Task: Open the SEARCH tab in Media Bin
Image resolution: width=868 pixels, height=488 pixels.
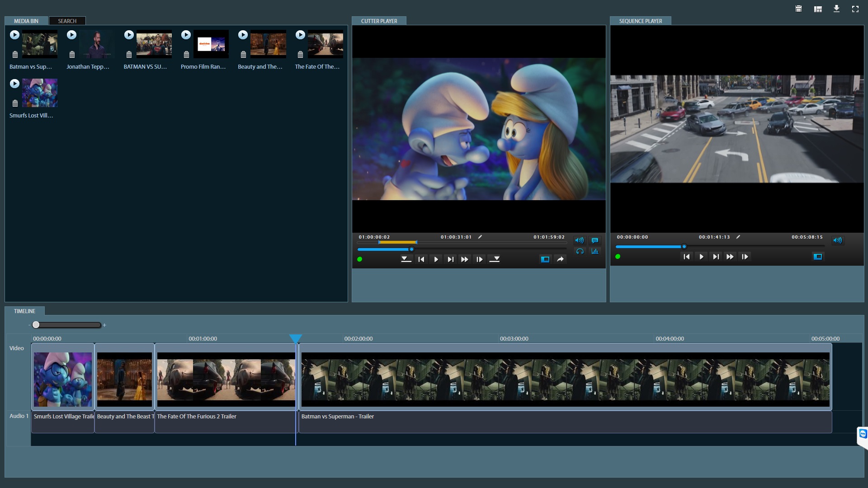Action: pos(67,21)
